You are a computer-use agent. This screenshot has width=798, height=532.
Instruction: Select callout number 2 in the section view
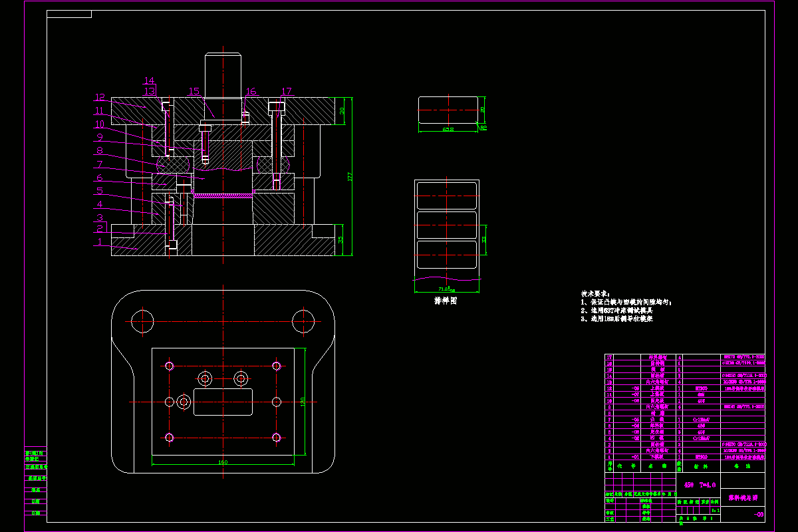pos(100,229)
